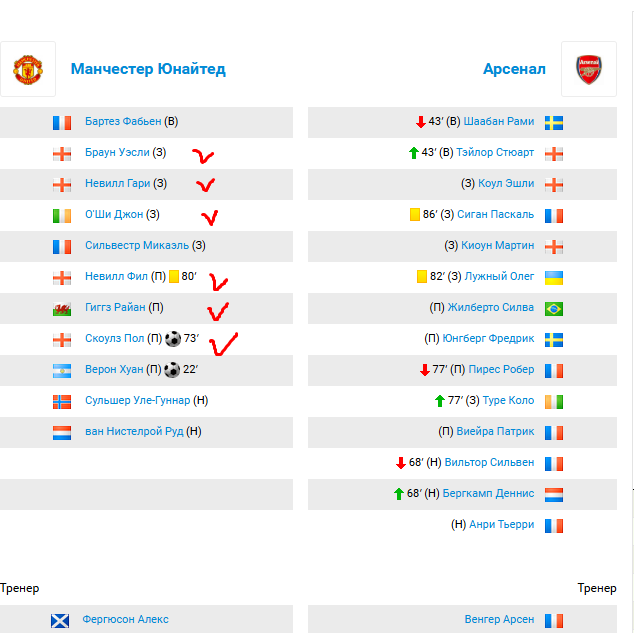Screen dimensions: 634x633
Task: Open player profile of Бартез Фабьен
Action: [x=123, y=121]
